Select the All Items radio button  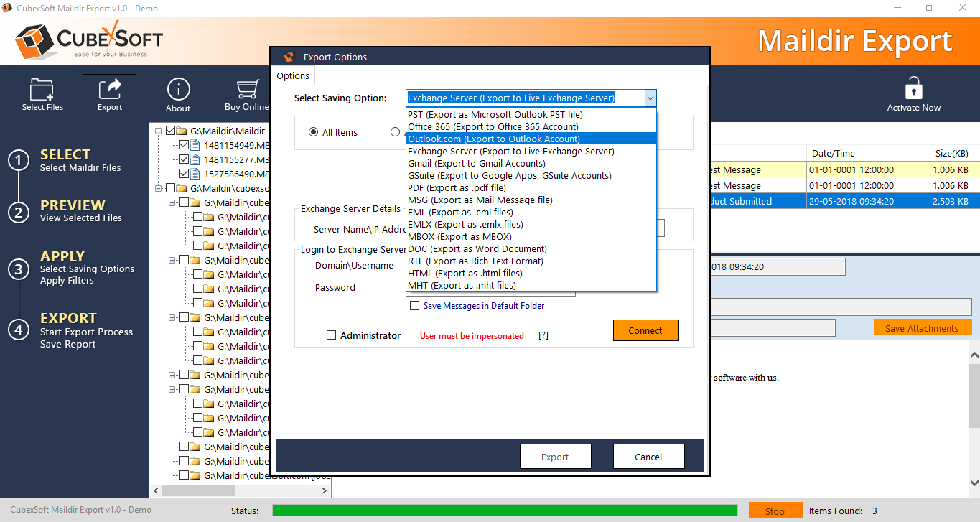[x=313, y=132]
